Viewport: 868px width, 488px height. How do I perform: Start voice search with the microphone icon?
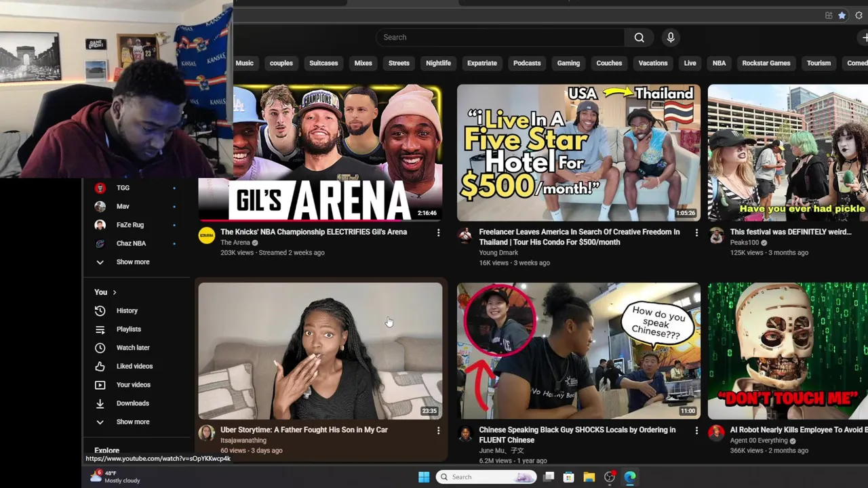(671, 37)
